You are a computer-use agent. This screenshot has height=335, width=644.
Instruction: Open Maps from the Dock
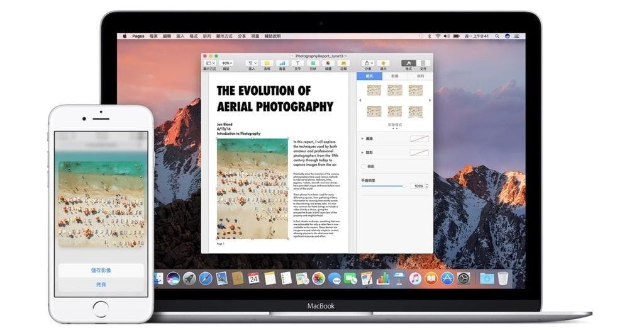303,278
